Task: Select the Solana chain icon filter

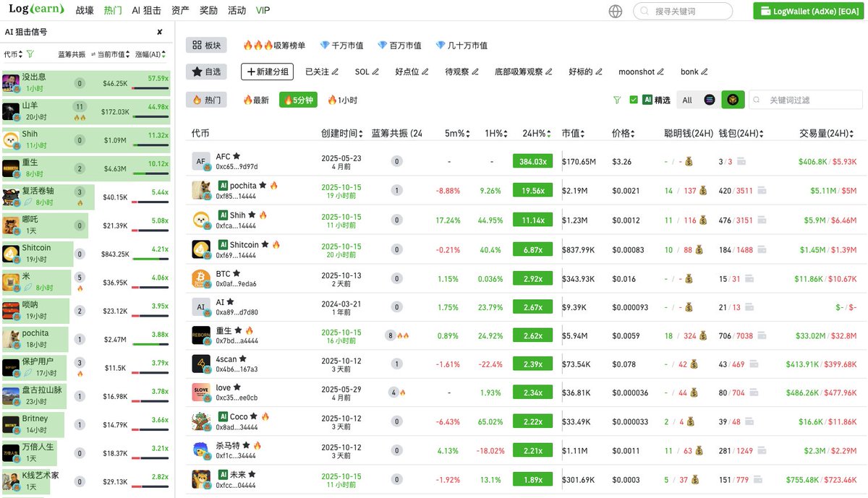Action: pyautogui.click(x=710, y=100)
